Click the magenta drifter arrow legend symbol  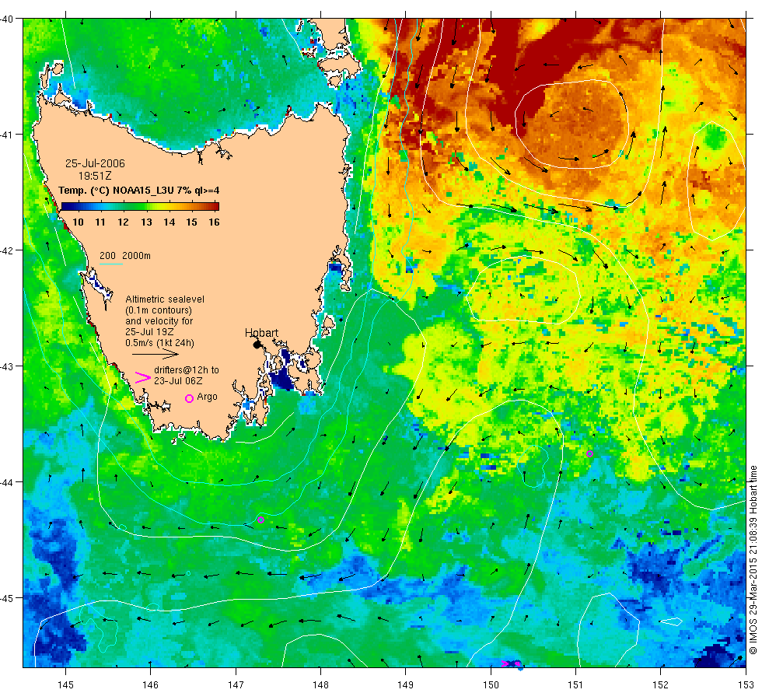(142, 377)
